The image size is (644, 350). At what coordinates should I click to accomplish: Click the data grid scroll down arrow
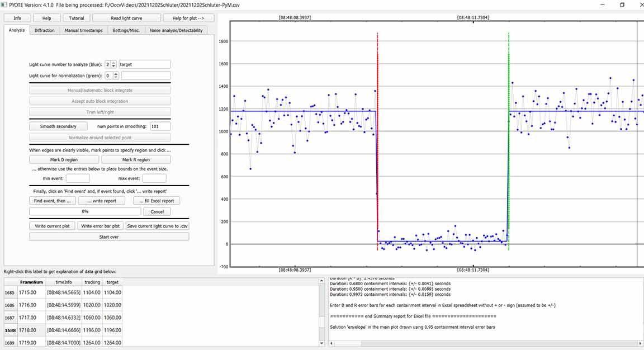[x=321, y=343]
